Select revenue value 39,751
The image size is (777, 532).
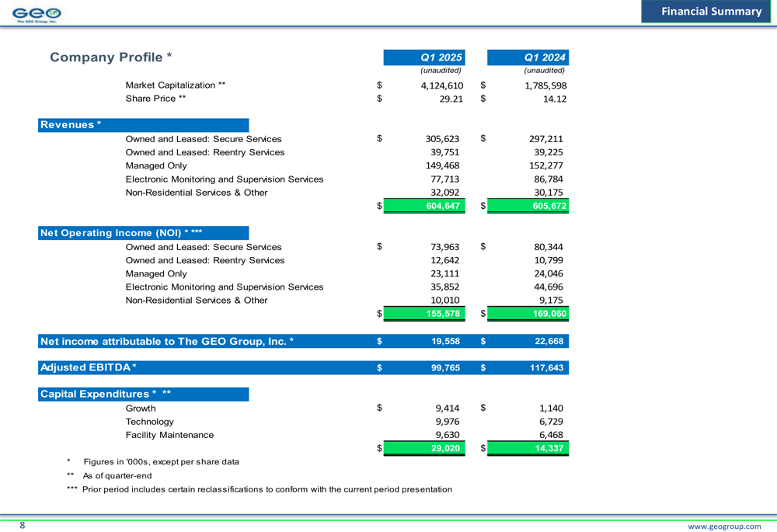(444, 152)
